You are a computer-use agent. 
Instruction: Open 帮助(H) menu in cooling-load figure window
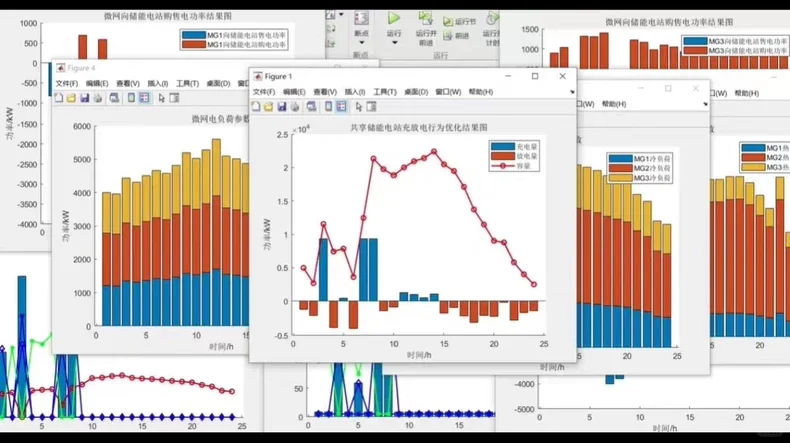(614, 104)
